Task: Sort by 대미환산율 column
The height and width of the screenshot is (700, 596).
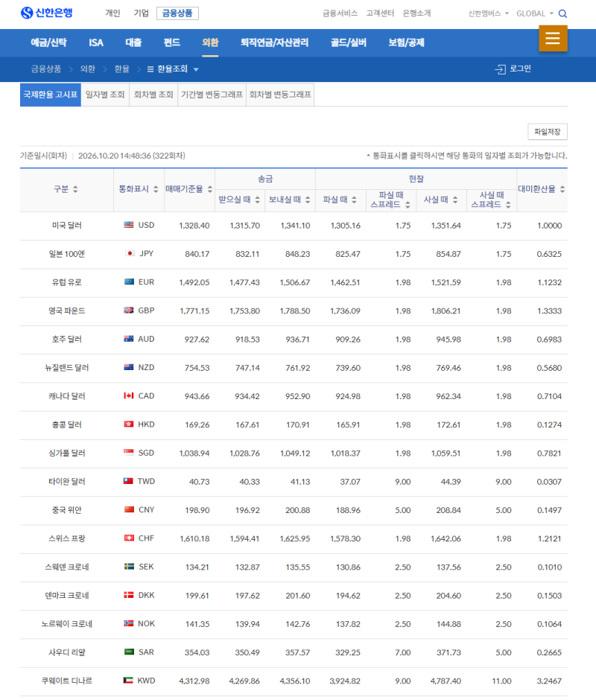Action: pos(562,189)
